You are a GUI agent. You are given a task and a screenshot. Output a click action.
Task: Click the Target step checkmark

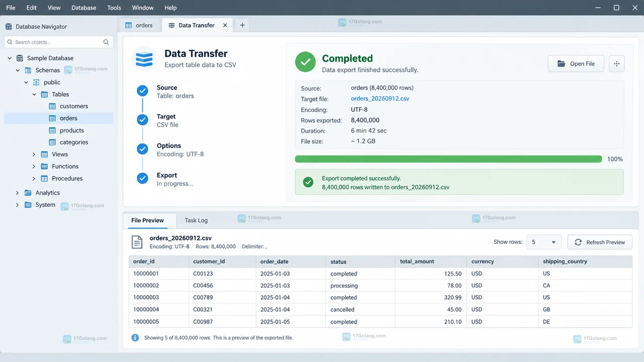142,120
